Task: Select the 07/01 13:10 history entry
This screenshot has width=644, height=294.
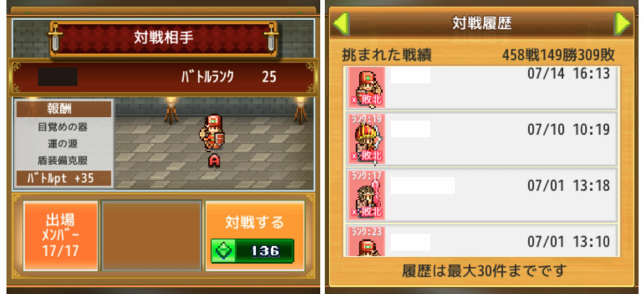Action: pyautogui.click(x=481, y=240)
